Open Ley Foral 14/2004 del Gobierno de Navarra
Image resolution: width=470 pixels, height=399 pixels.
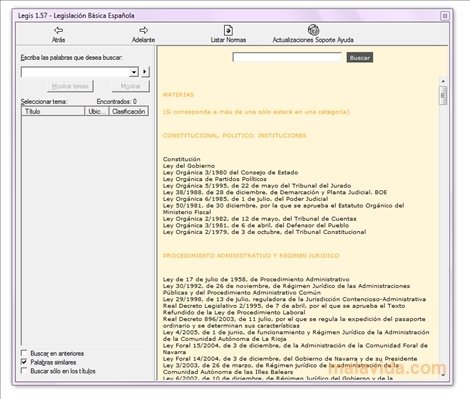click(290, 359)
